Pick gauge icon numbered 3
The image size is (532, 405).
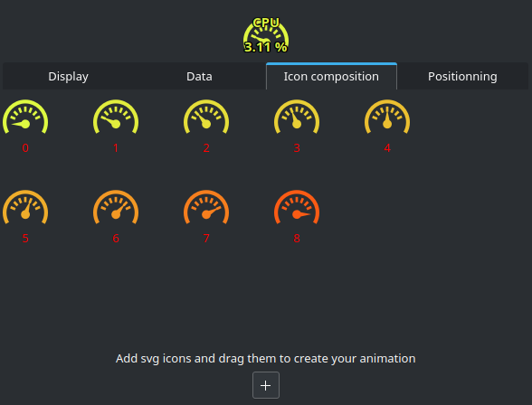297,117
